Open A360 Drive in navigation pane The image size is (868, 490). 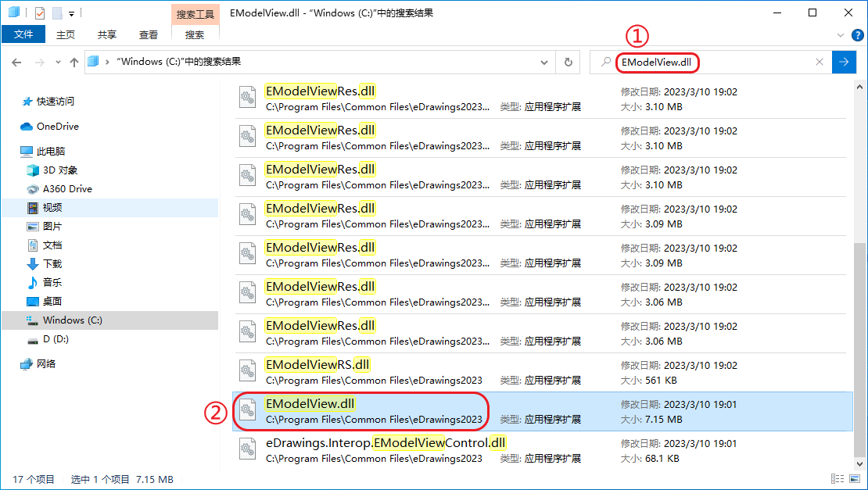click(x=67, y=188)
